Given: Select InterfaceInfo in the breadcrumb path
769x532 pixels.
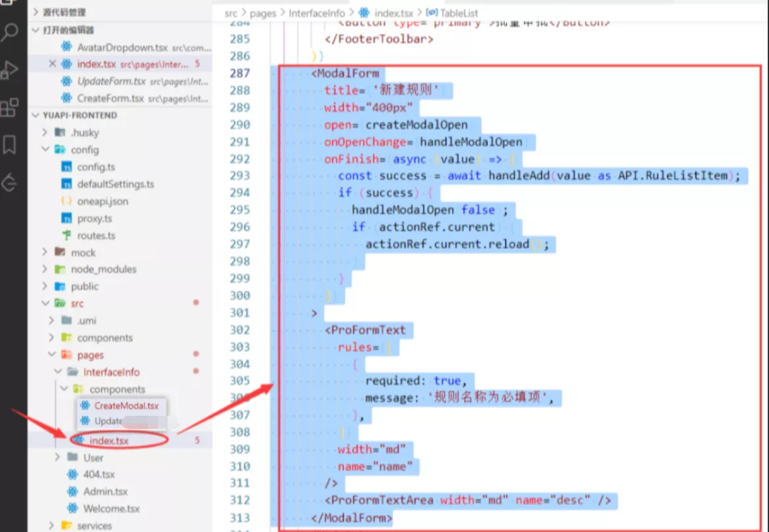Looking at the screenshot, I should (316, 13).
